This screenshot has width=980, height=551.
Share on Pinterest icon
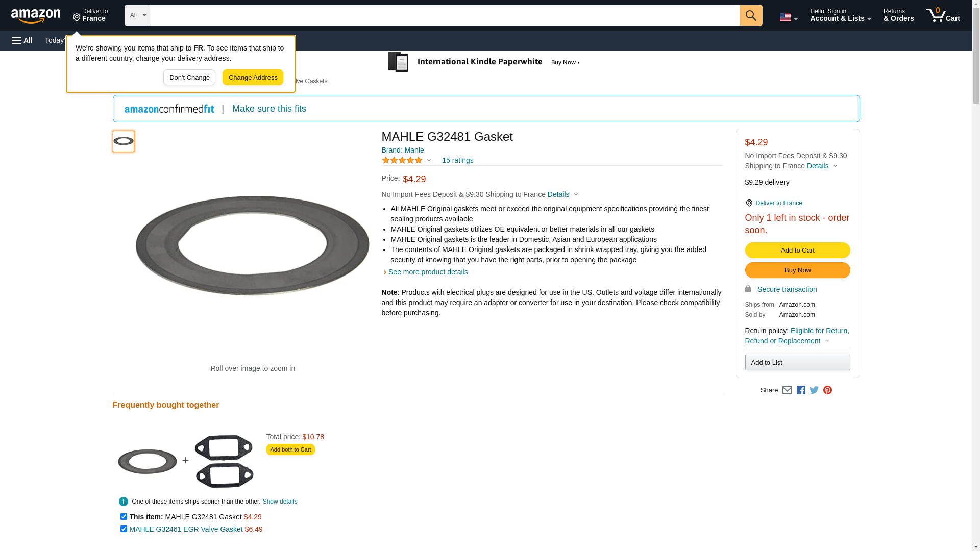click(827, 390)
